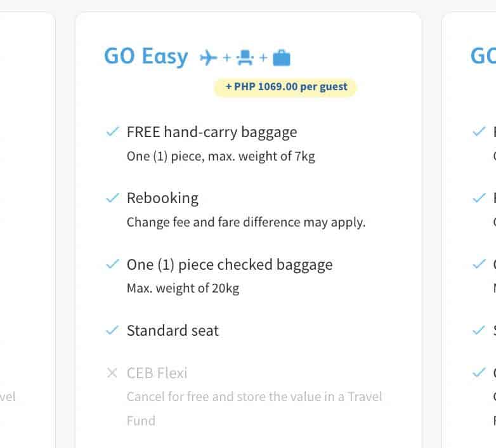
Task: Click the checkmark next to Rebooking
Action: coord(112,198)
